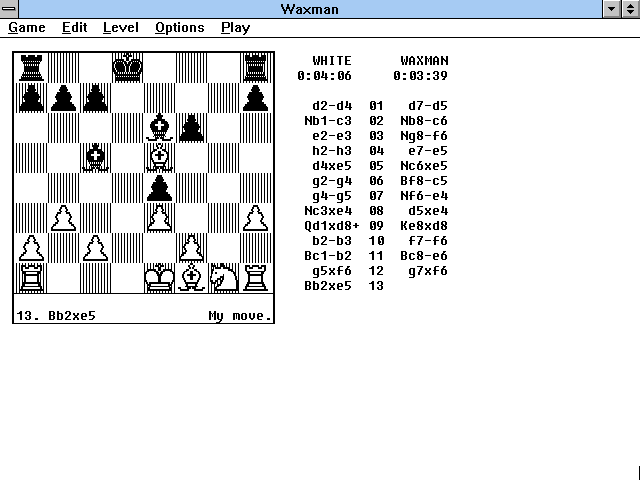Click the WHITE player label

pos(332,61)
